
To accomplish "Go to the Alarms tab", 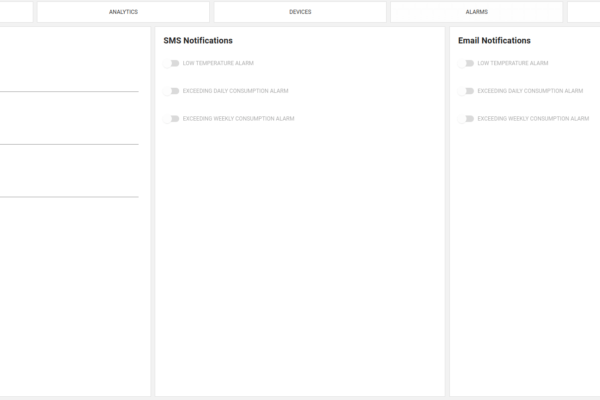I will pos(476,12).
